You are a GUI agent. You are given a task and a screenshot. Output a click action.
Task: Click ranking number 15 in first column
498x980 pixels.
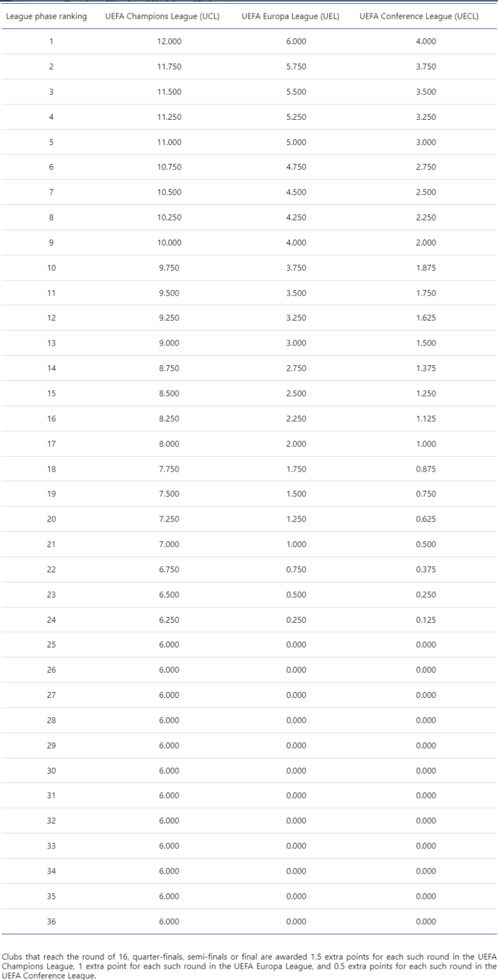(x=51, y=393)
